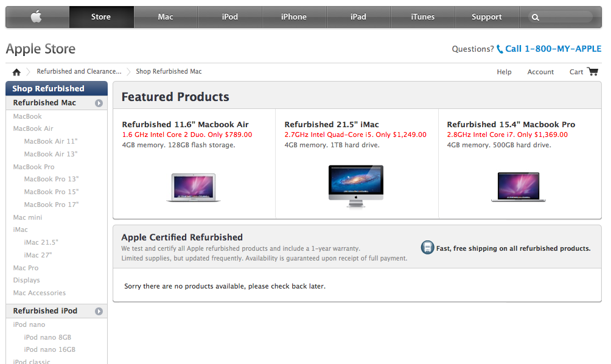Click the MacBook Air product image
This screenshot has height=364, width=611.
tap(194, 187)
